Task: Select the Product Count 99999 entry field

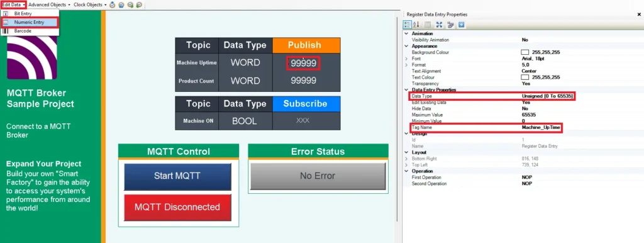Action: 304,81
